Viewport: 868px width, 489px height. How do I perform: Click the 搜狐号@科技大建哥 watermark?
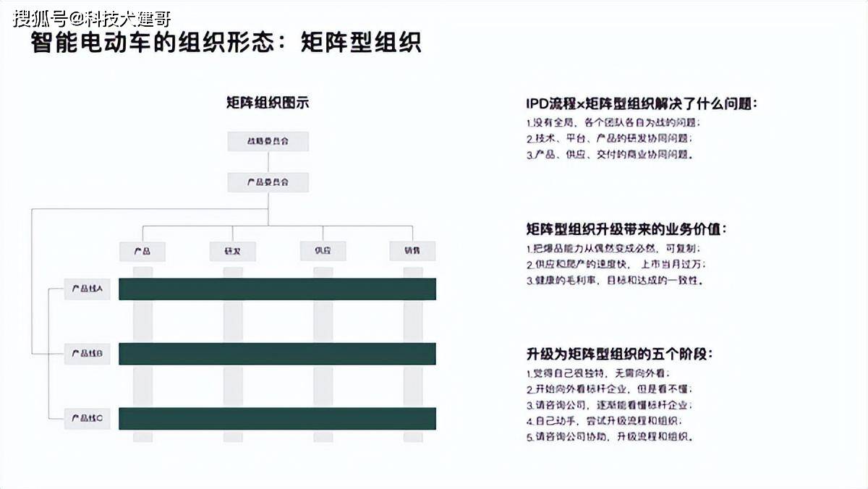[92, 17]
